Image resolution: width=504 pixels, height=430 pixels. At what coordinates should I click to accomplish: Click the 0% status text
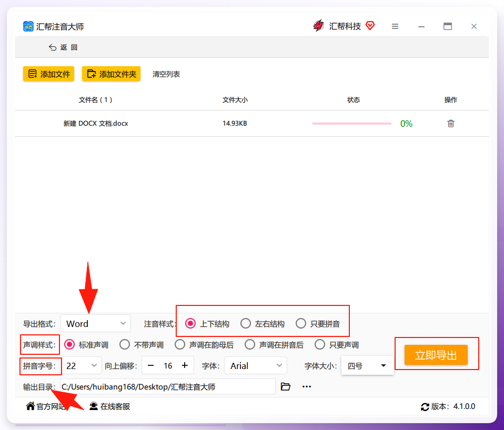(406, 124)
